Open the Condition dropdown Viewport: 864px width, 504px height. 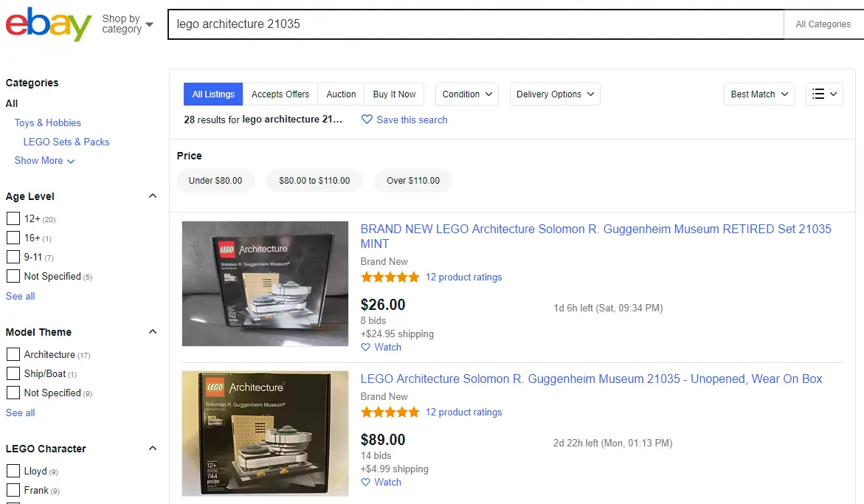point(466,94)
